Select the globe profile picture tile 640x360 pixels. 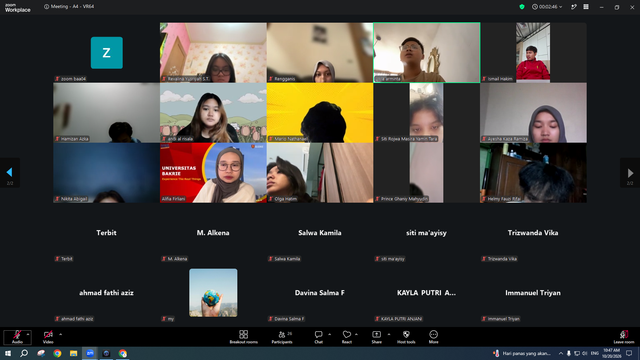coord(213,293)
